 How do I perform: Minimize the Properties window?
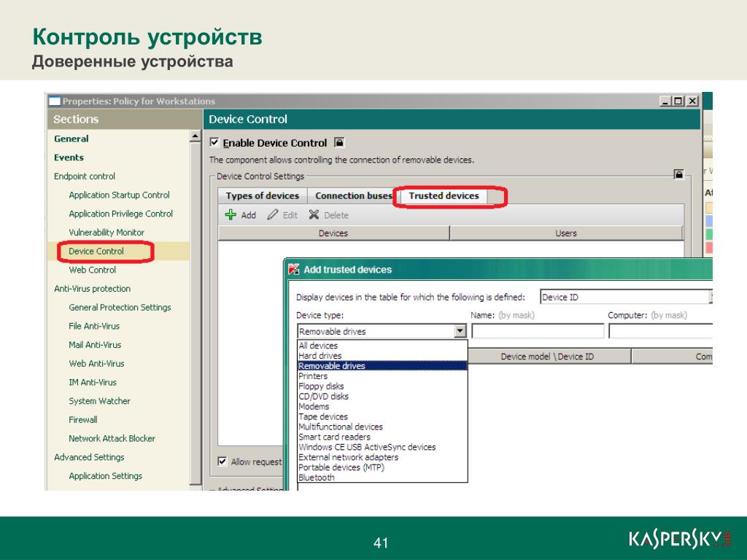[x=665, y=101]
